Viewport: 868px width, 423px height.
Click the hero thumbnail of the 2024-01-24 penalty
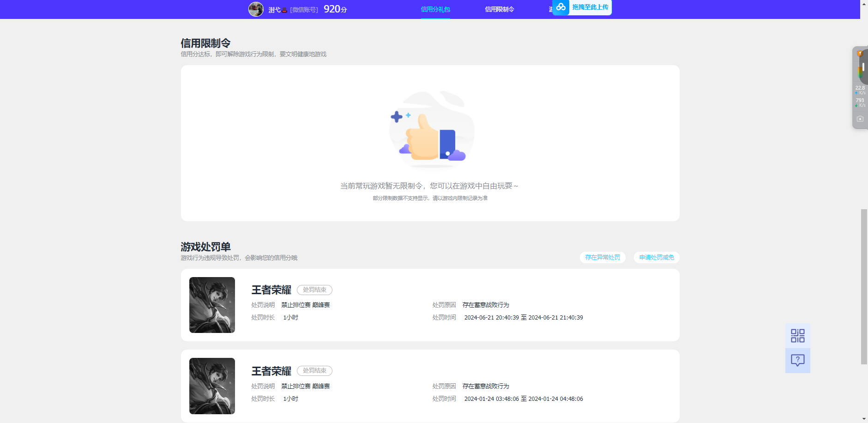click(212, 386)
